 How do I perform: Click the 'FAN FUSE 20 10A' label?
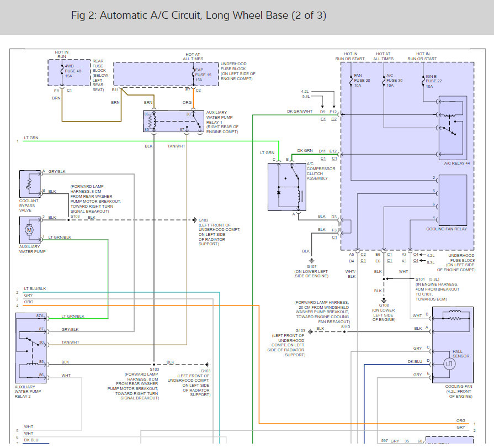[362, 81]
